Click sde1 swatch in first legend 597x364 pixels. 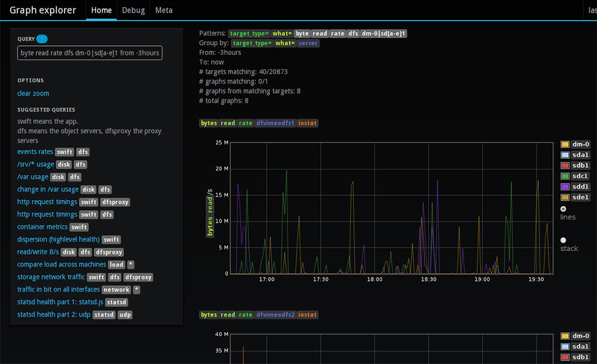point(565,198)
